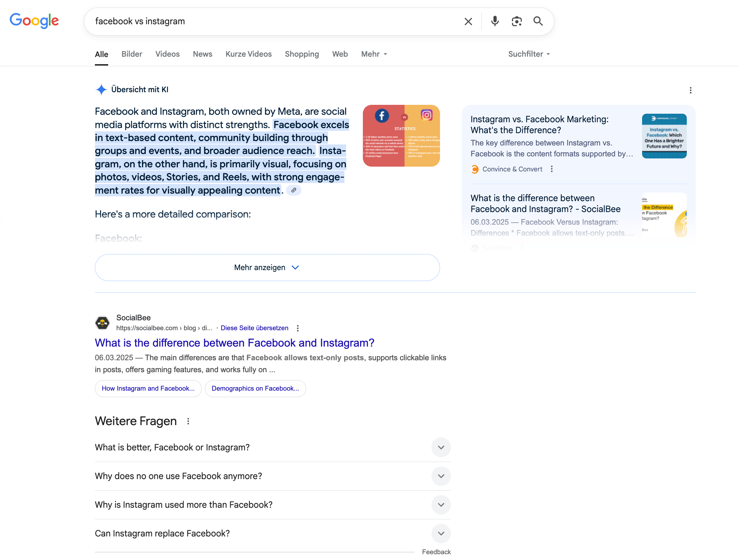Expand Why does no one use Facebook anymore?
The height and width of the screenshot is (560, 738).
(x=273, y=476)
